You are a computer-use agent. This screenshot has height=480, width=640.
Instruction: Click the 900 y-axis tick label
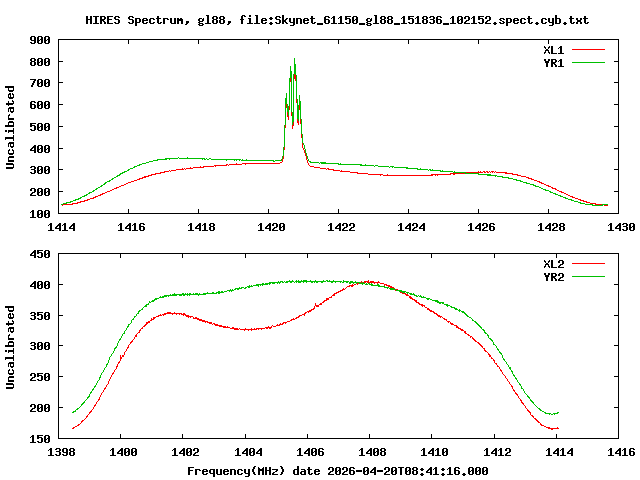point(40,40)
